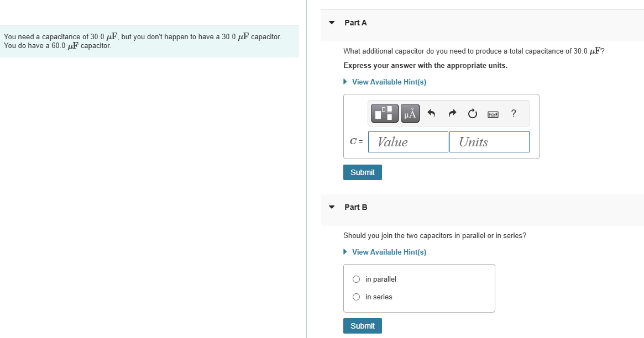Open the µÅ symbols palette

click(x=410, y=113)
